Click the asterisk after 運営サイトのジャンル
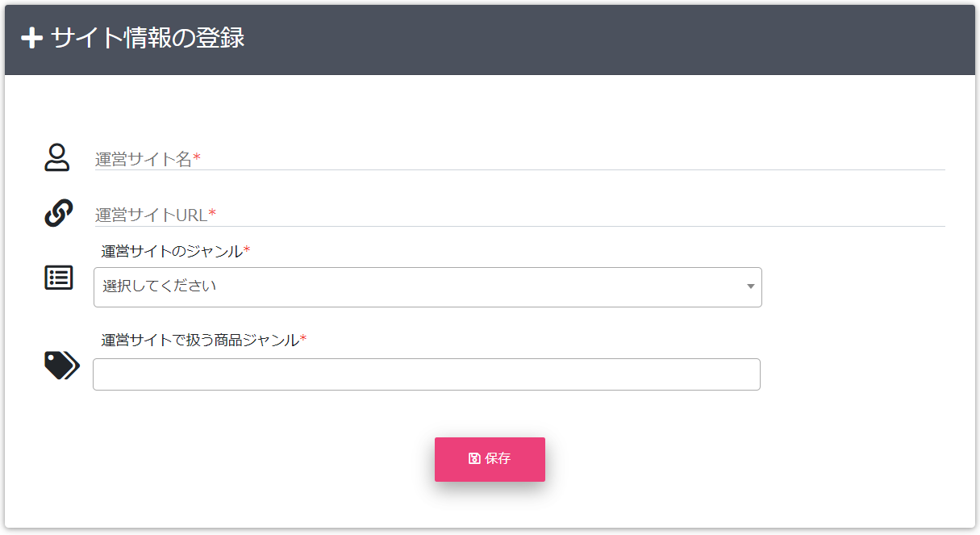This screenshot has height=535, width=980. [247, 250]
